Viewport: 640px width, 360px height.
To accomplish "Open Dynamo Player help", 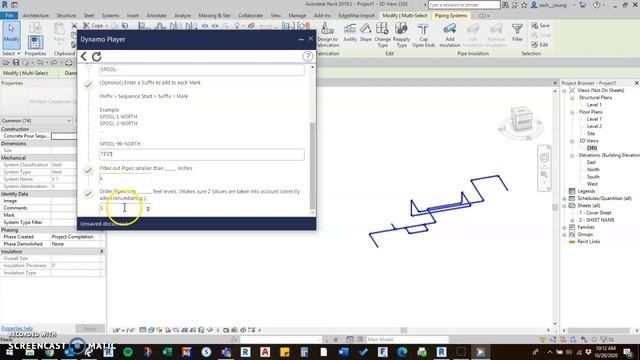I will (x=307, y=56).
